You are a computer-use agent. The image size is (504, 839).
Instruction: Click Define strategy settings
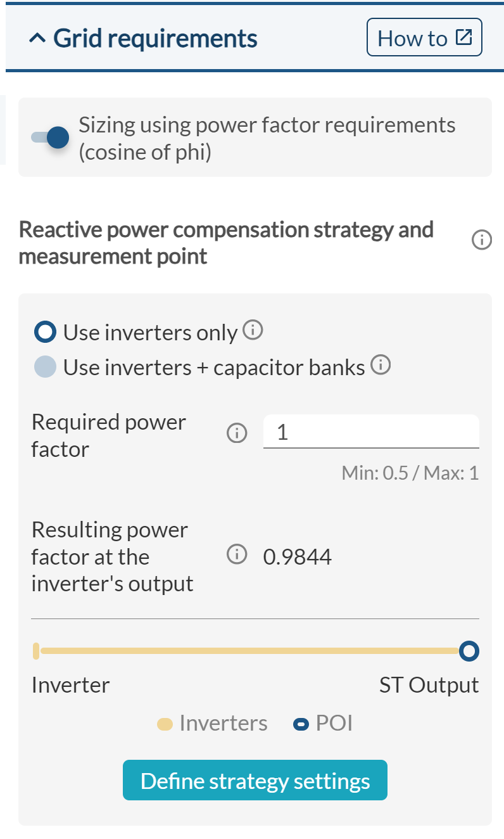click(x=255, y=780)
